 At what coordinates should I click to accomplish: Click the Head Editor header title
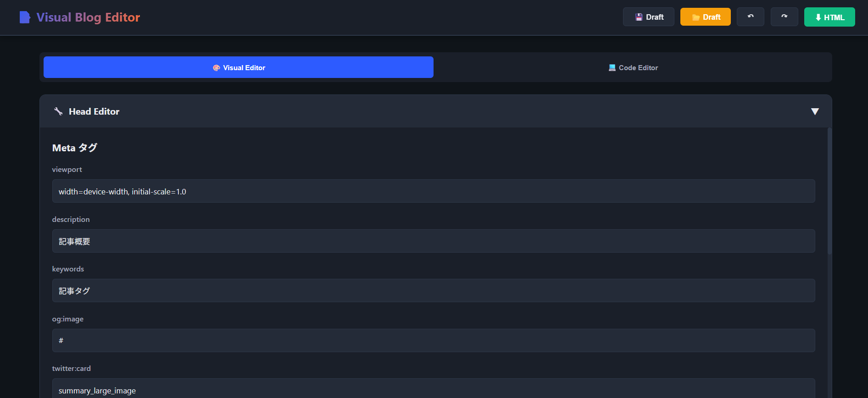(94, 111)
